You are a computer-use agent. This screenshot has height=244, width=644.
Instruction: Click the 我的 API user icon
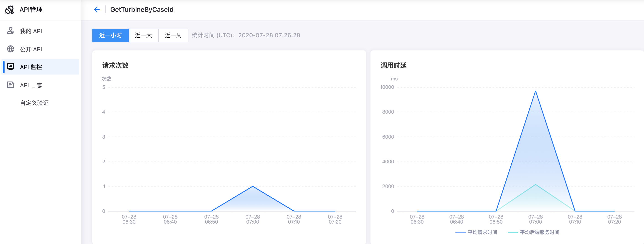tap(10, 31)
